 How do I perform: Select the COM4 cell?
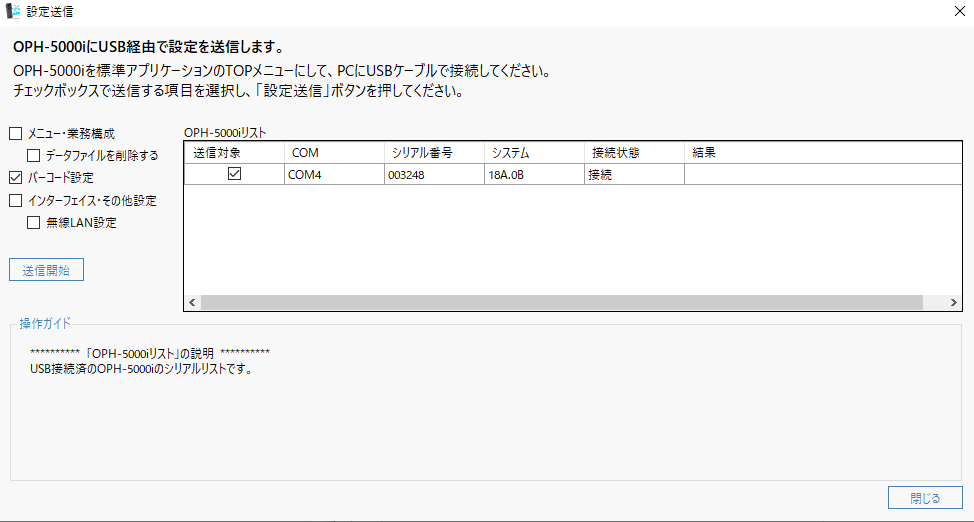click(x=334, y=175)
